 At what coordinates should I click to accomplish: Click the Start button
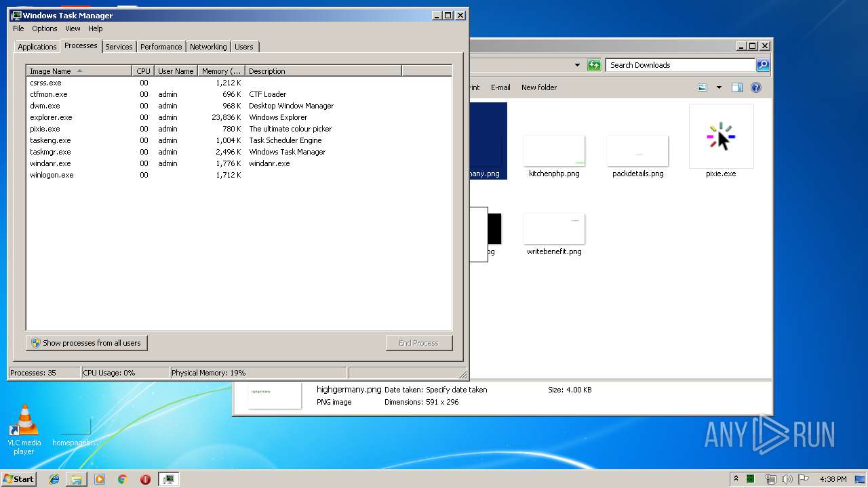coord(19,479)
